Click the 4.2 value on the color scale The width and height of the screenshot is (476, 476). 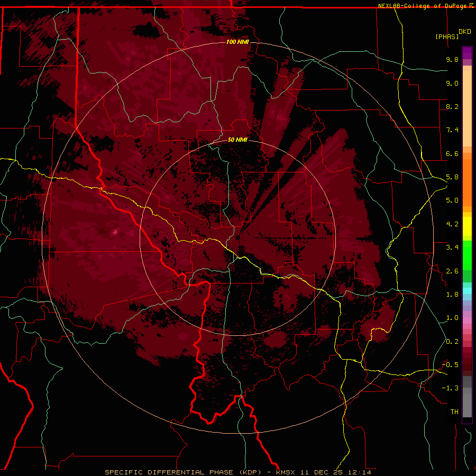tap(452, 224)
